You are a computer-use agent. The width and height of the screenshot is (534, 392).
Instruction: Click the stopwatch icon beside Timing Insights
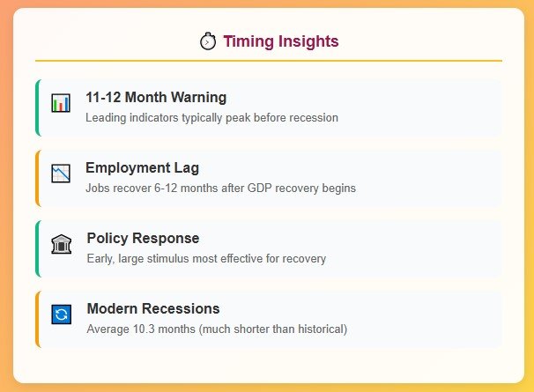coord(208,41)
